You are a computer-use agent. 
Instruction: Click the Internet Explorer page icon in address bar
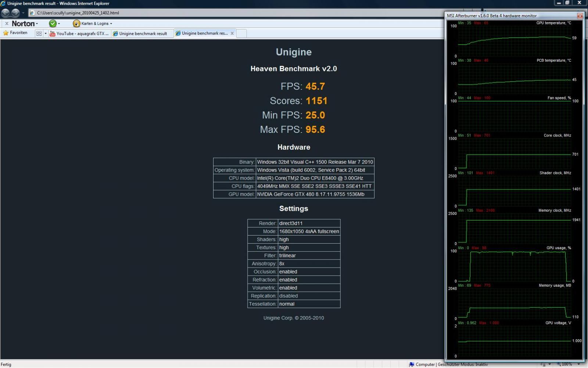click(32, 13)
